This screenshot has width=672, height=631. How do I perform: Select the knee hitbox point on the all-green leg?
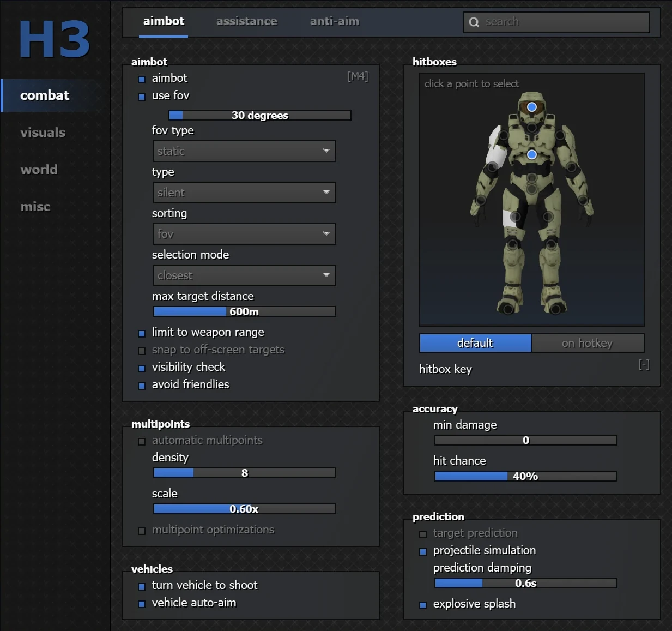551,244
